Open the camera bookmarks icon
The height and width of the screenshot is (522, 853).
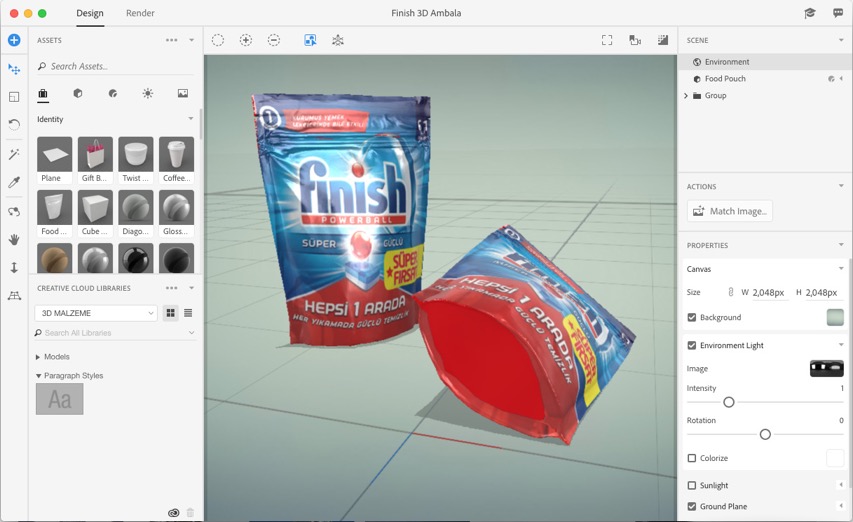tap(635, 40)
